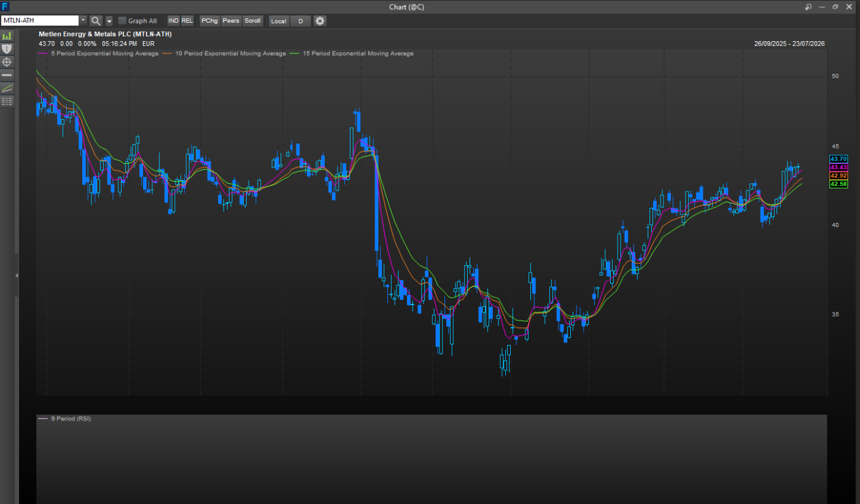Click the MTLN-ATH ticker input field
Image resolution: width=860 pixels, height=504 pixels.
(41, 21)
